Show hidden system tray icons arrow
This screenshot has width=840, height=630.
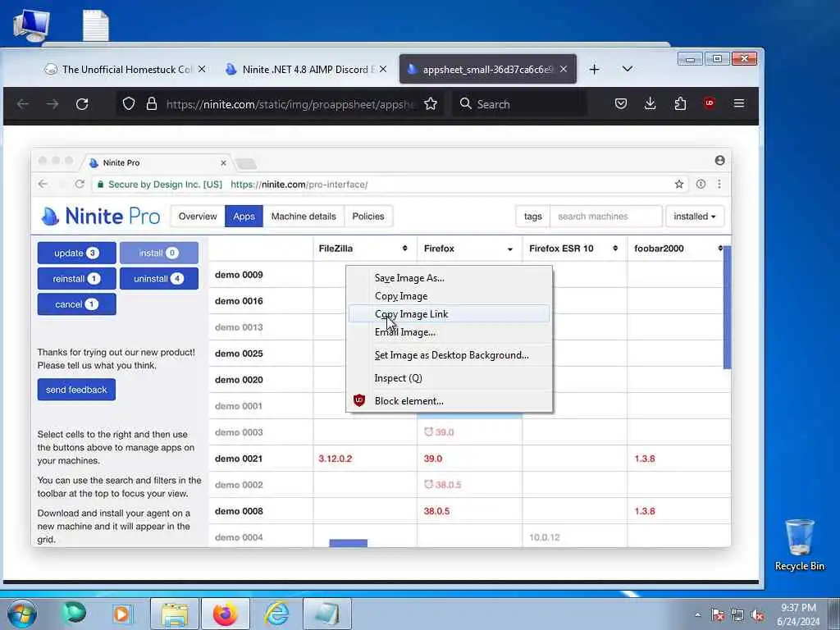coord(697,615)
